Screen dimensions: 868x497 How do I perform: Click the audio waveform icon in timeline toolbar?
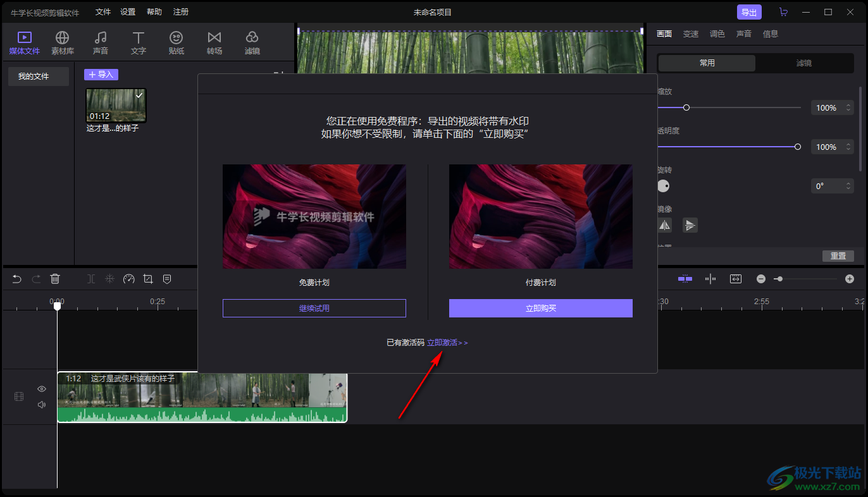pyautogui.click(x=710, y=279)
